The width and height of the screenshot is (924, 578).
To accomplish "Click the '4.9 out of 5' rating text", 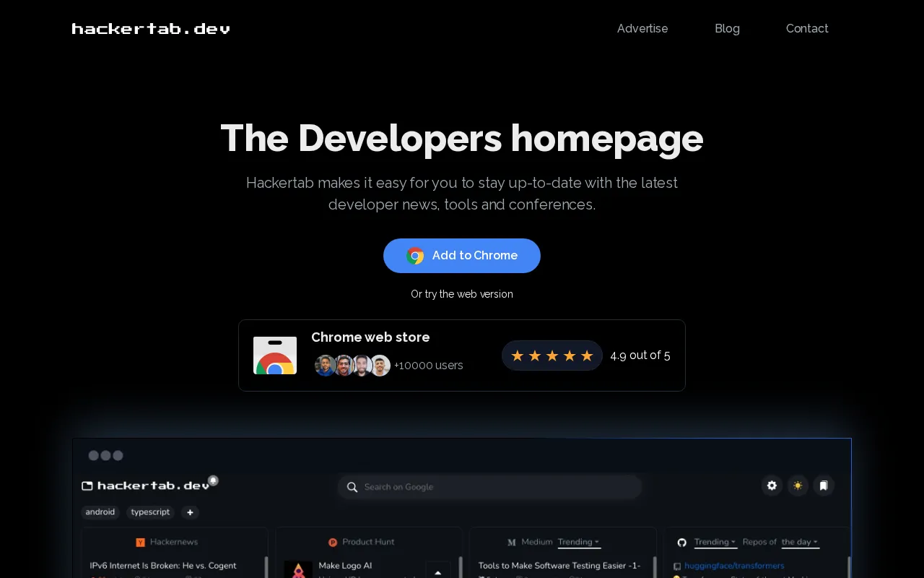I will click(x=640, y=355).
